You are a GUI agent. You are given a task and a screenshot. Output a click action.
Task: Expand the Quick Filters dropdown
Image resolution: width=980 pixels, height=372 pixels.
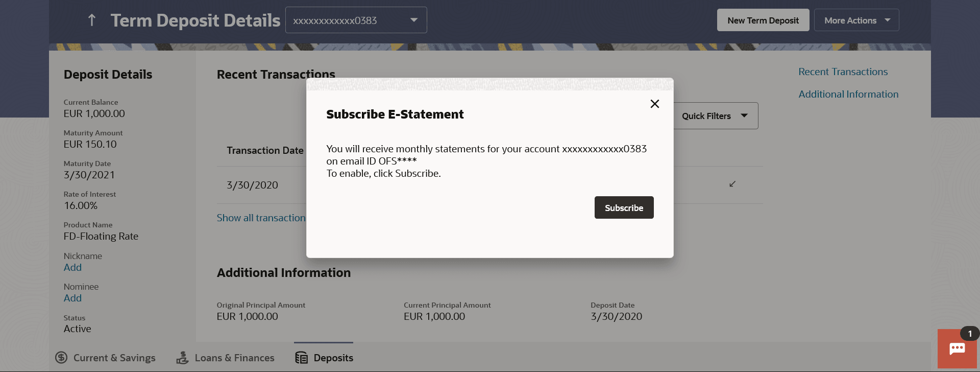tap(716, 116)
